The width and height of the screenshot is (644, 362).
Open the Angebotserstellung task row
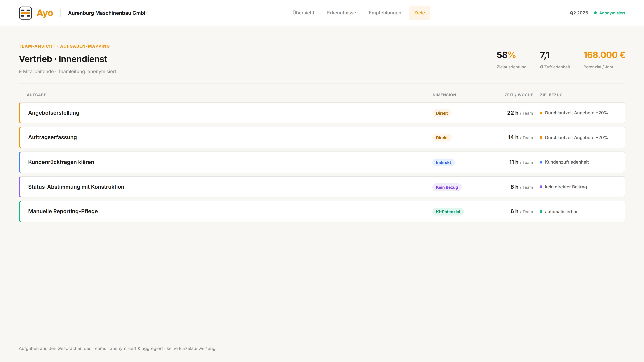click(x=322, y=113)
